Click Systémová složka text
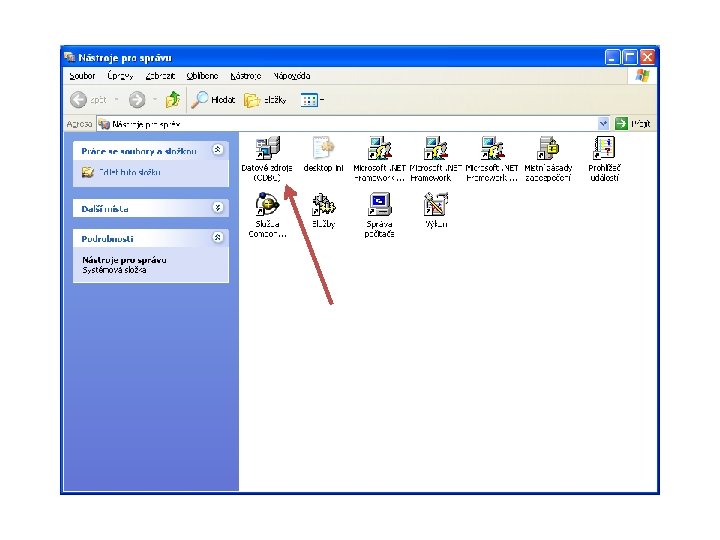This screenshot has width=720, height=540. click(114, 270)
